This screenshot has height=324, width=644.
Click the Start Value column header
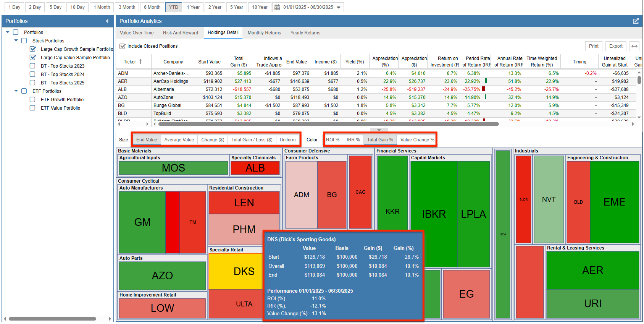209,62
